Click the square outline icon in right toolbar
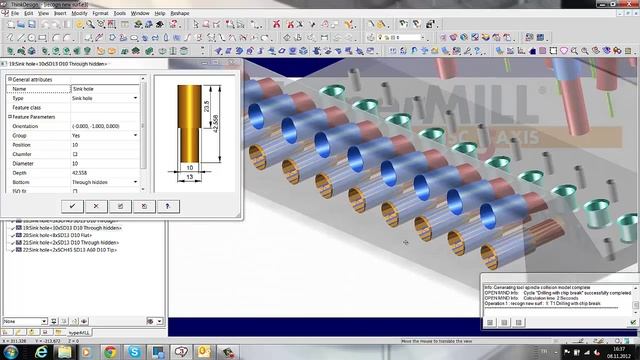Viewport: 640px width, 360px height. [x=553, y=51]
